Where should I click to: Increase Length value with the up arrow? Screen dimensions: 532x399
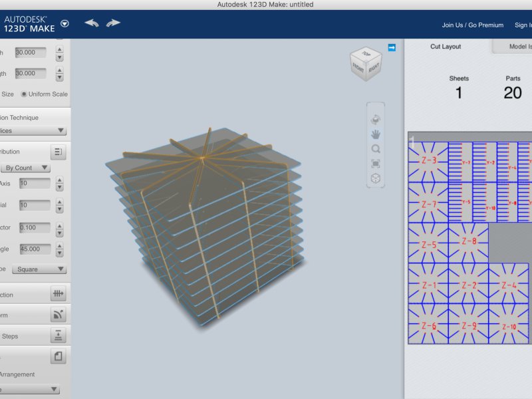(59, 70)
